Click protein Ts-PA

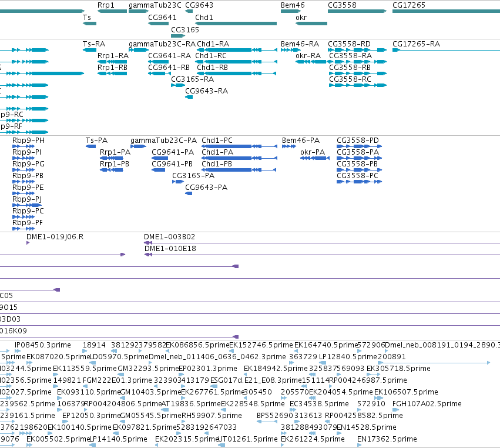point(91,146)
